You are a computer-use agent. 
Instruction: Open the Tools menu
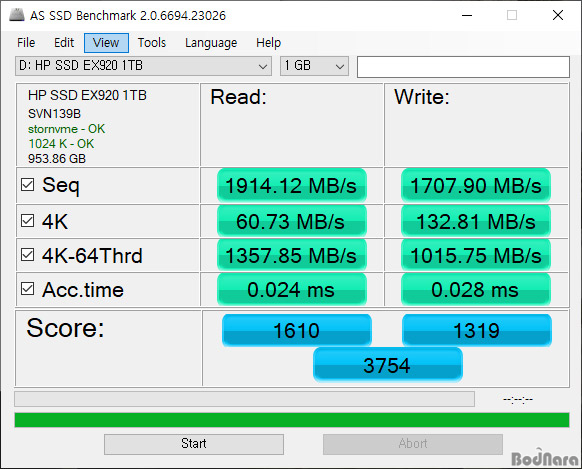click(152, 43)
